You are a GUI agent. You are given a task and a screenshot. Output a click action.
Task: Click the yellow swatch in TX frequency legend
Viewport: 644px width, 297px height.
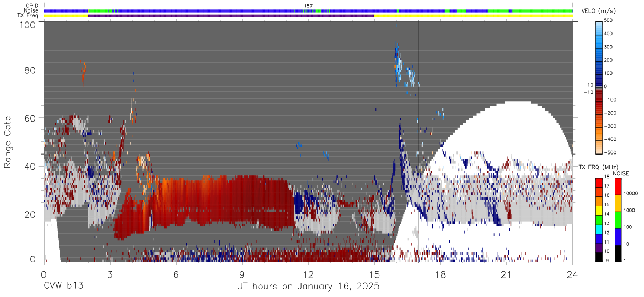click(x=598, y=210)
